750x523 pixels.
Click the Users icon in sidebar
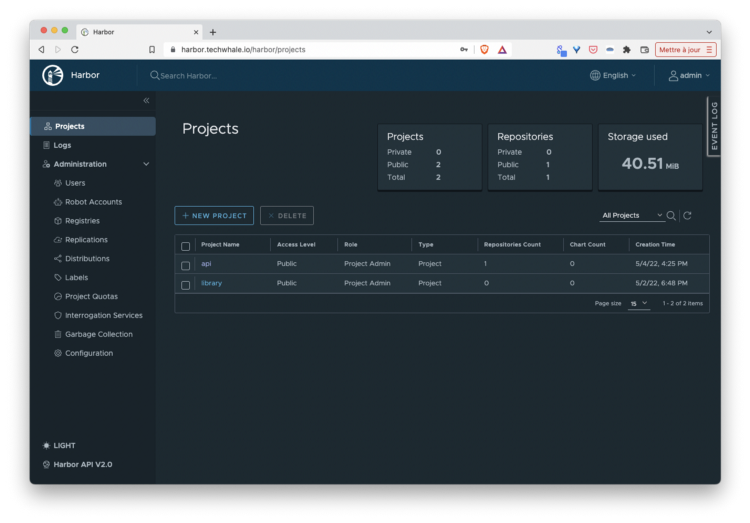point(58,183)
